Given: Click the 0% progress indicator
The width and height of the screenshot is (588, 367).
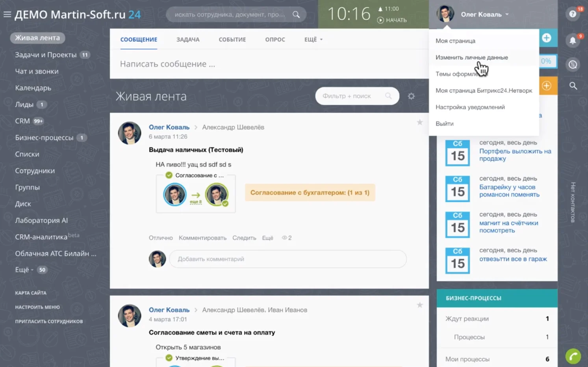Looking at the screenshot, I should [546, 61].
